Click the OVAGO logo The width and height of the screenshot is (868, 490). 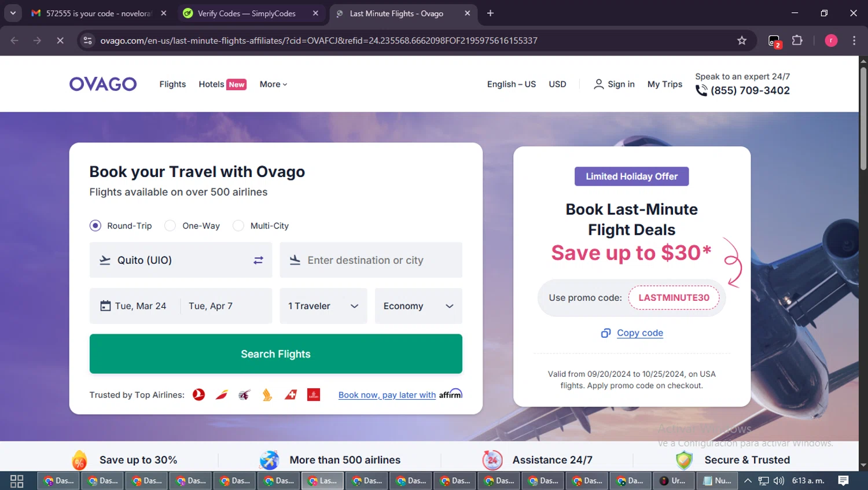point(103,84)
